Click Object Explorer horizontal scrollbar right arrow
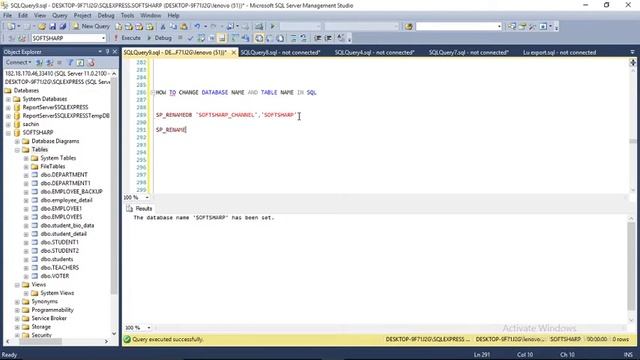Image resolution: width=640 pixels, height=360 pixels. 107,341
